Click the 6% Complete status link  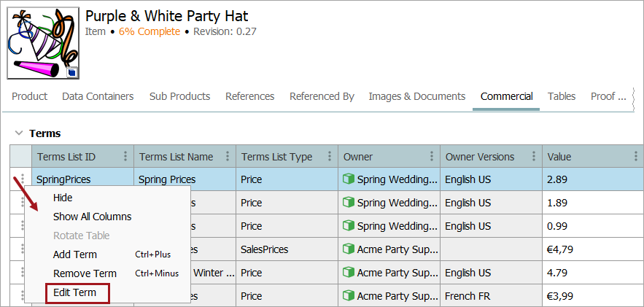149,31
